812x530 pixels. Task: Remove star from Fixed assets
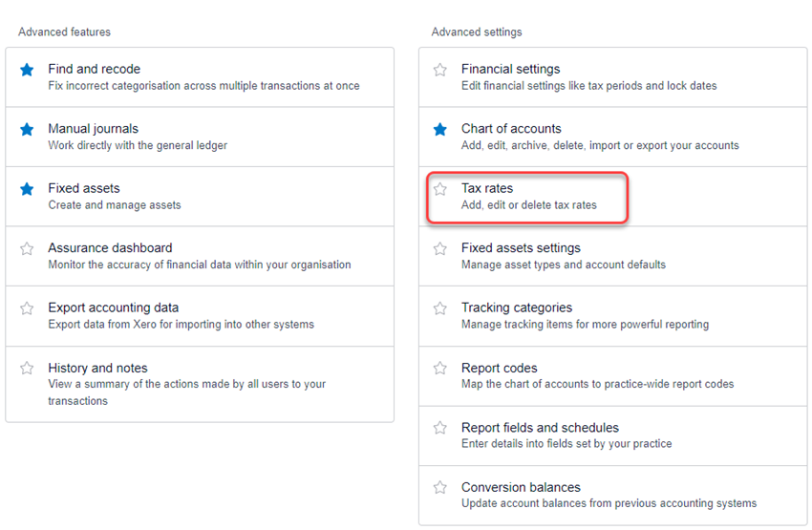pos(27,189)
